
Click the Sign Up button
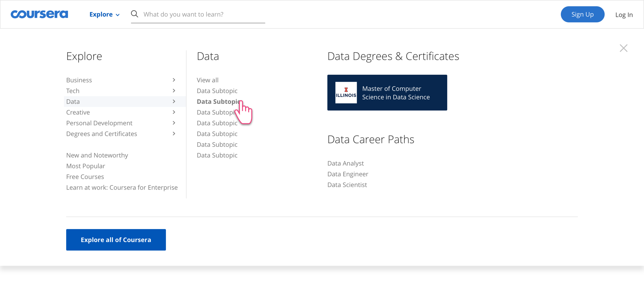pos(582,14)
